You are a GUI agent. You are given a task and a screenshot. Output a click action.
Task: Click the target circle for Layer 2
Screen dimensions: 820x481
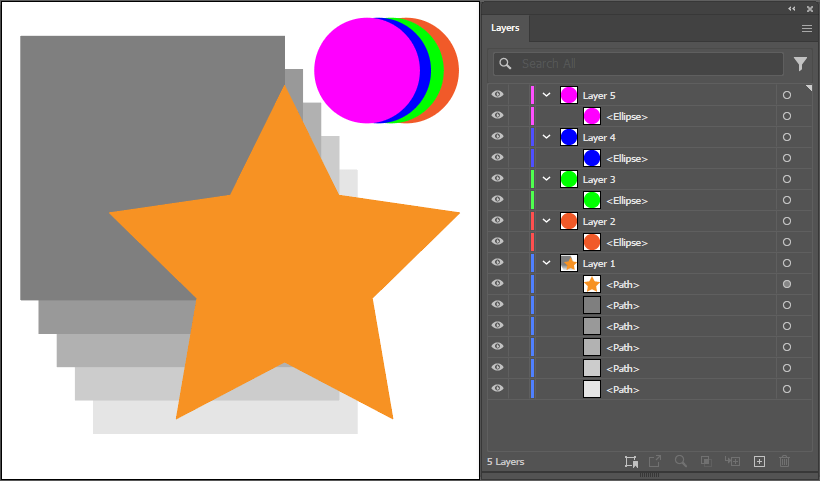pos(787,221)
